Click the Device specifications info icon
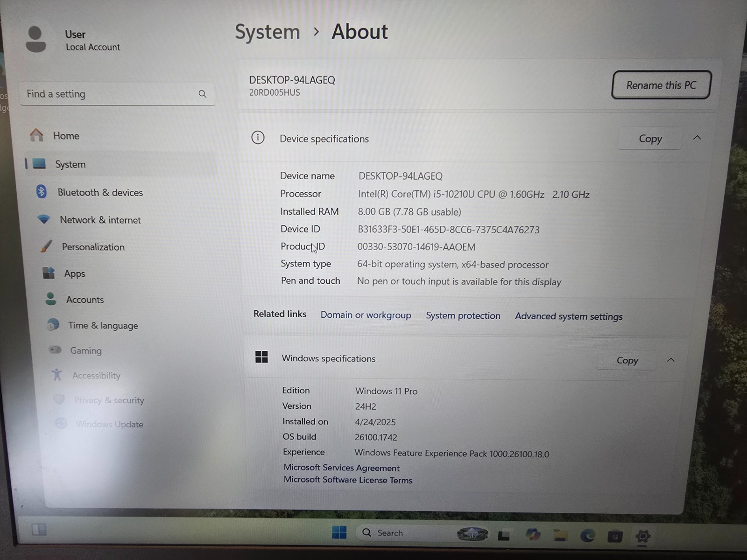Image resolution: width=747 pixels, height=560 pixels. 258,138
